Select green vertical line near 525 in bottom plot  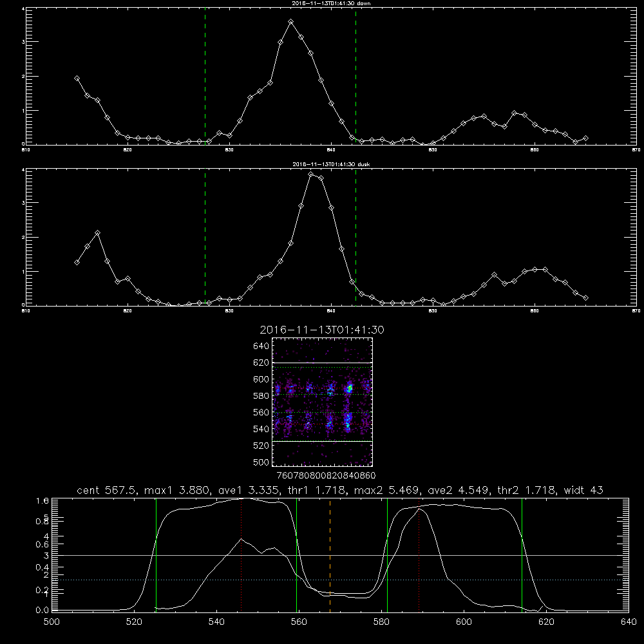(x=156, y=554)
